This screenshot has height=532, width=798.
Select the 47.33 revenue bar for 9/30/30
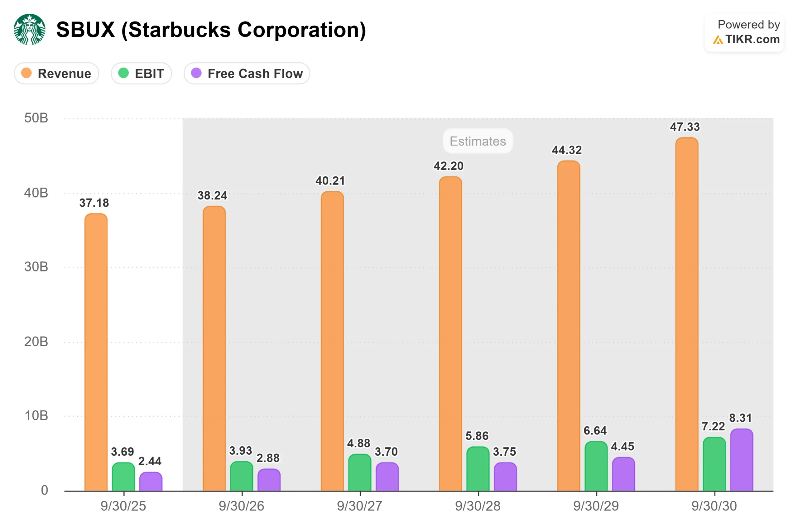tap(687, 315)
